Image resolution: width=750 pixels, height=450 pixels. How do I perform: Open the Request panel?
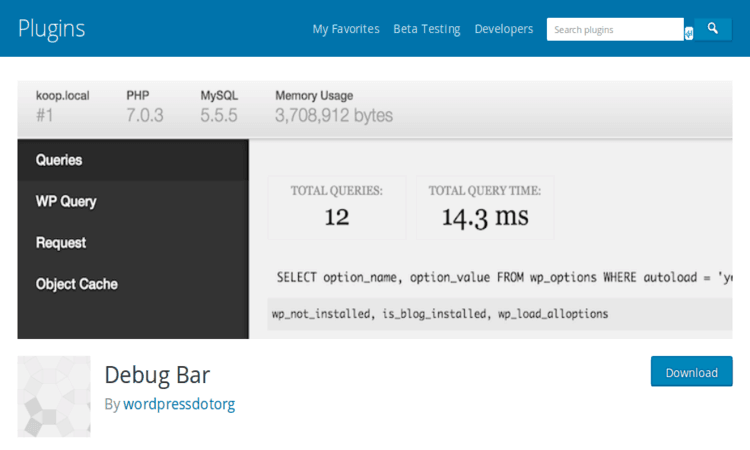[133, 243]
